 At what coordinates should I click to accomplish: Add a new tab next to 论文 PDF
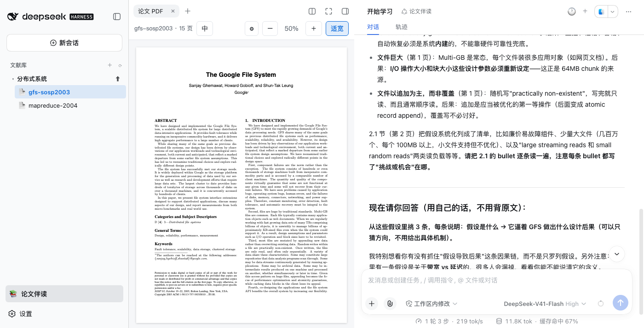coord(187,11)
